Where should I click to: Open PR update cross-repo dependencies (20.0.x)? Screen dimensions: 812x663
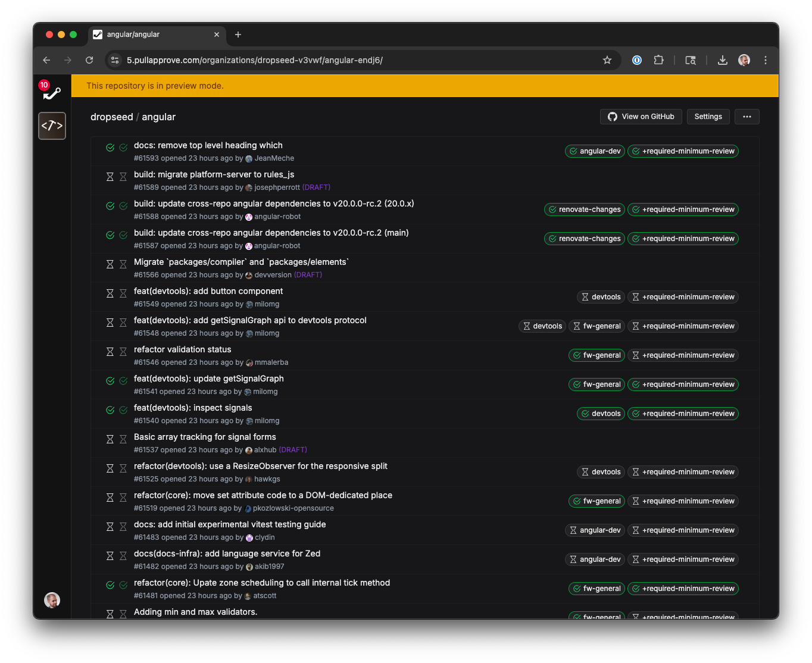(x=274, y=204)
